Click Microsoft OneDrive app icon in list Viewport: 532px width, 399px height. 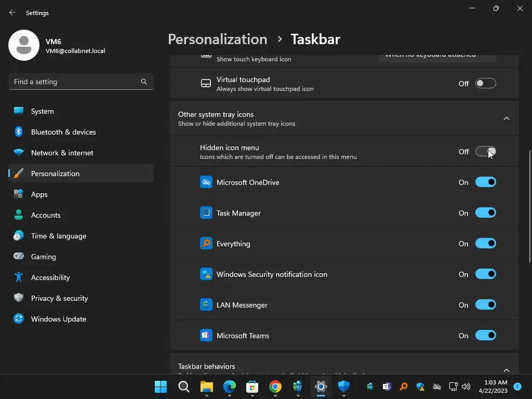(x=206, y=182)
